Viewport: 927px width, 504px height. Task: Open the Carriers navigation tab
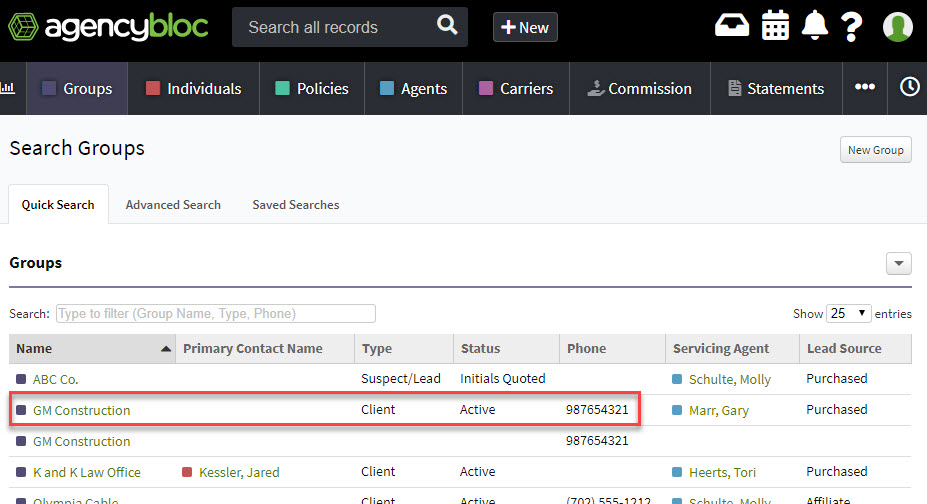point(516,89)
